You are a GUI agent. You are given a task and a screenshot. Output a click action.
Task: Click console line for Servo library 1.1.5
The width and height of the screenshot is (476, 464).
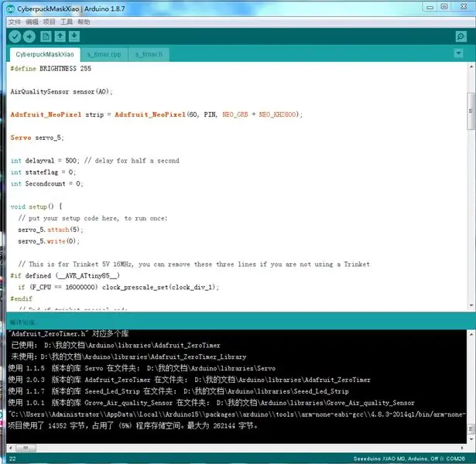pyautogui.click(x=142, y=368)
